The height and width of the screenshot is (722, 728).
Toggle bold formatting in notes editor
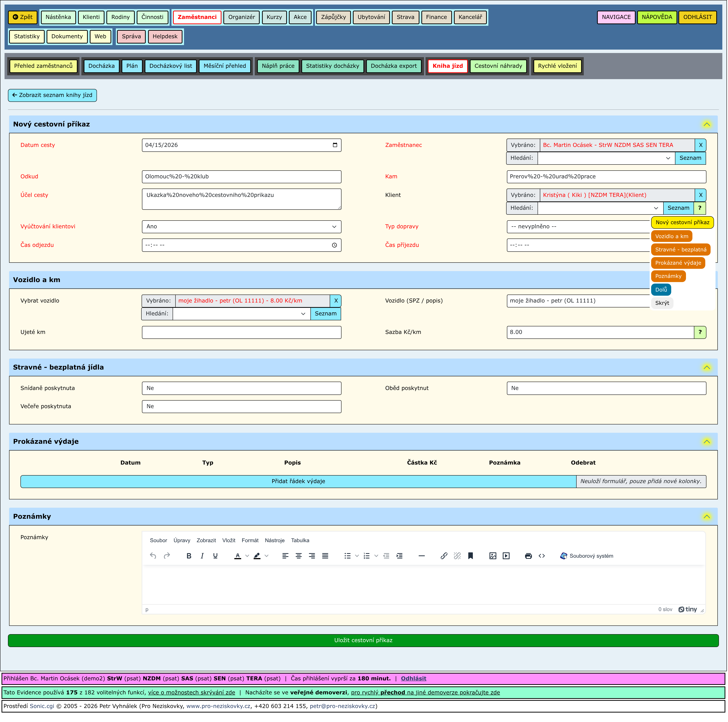click(189, 556)
